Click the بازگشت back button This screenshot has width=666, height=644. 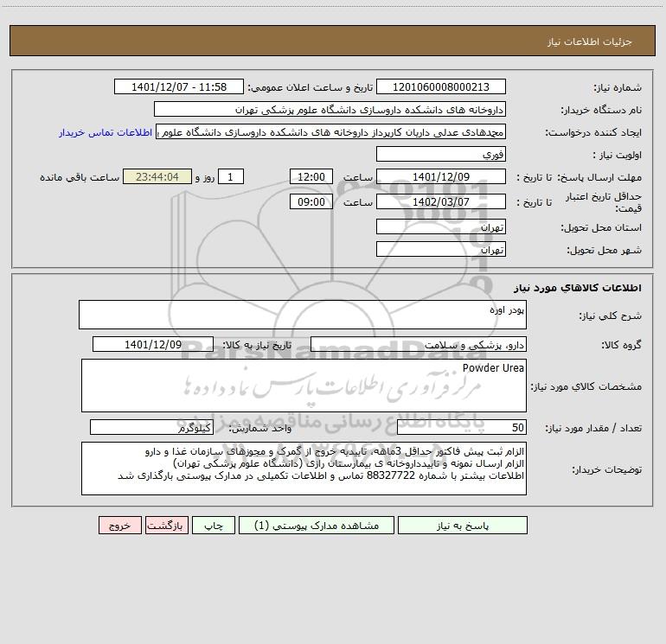pyautogui.click(x=166, y=526)
